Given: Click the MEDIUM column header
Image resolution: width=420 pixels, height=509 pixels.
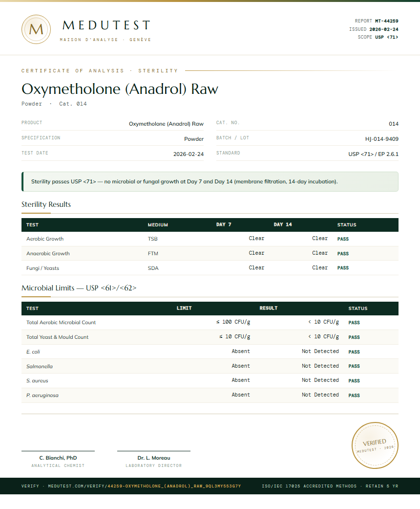Looking at the screenshot, I should click(158, 224).
